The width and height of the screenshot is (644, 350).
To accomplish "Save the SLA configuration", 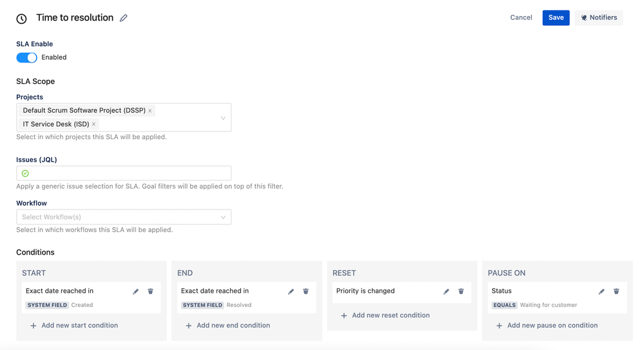I will pos(556,17).
